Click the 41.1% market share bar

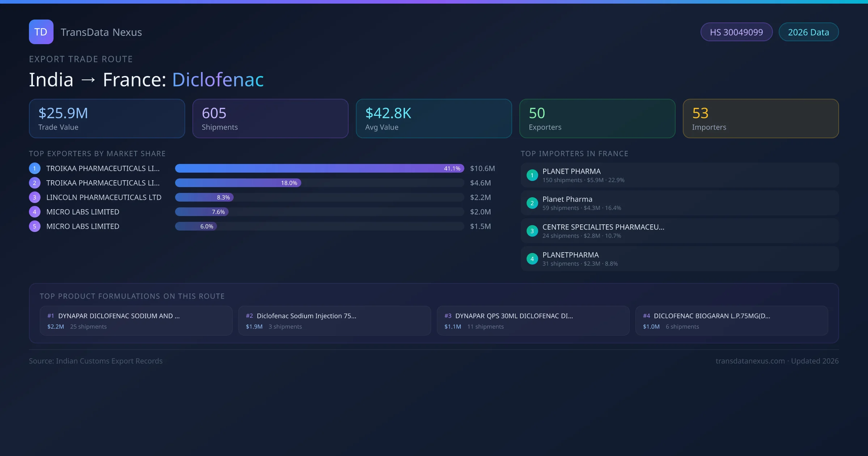point(319,168)
